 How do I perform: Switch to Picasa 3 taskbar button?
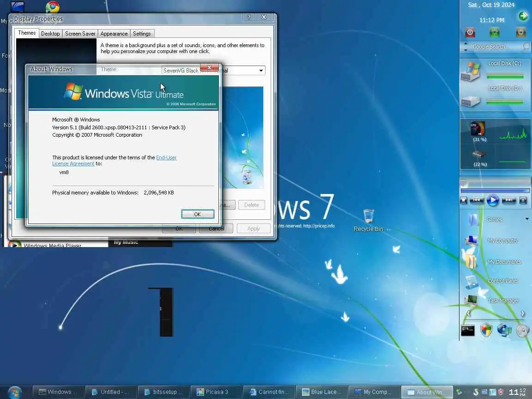point(216,392)
